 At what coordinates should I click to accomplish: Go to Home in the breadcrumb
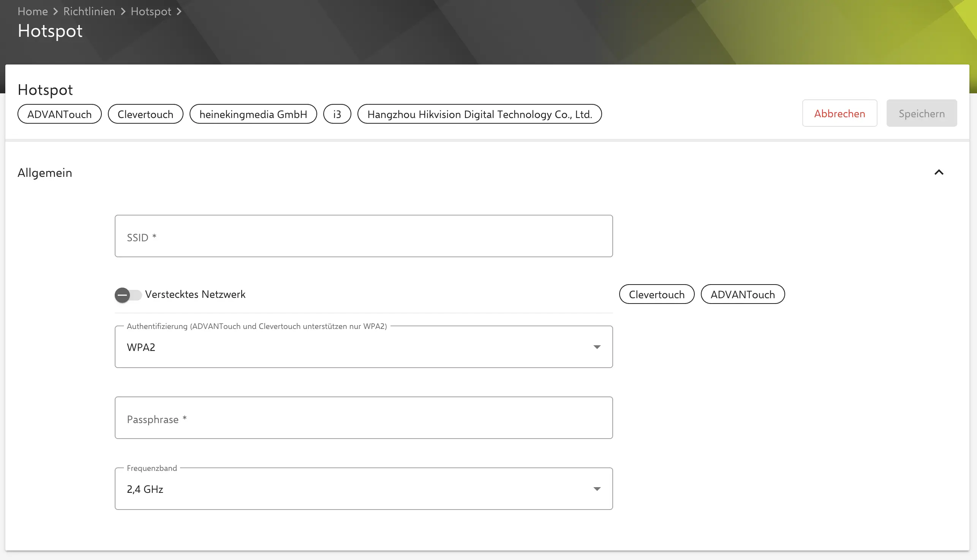[x=33, y=11]
